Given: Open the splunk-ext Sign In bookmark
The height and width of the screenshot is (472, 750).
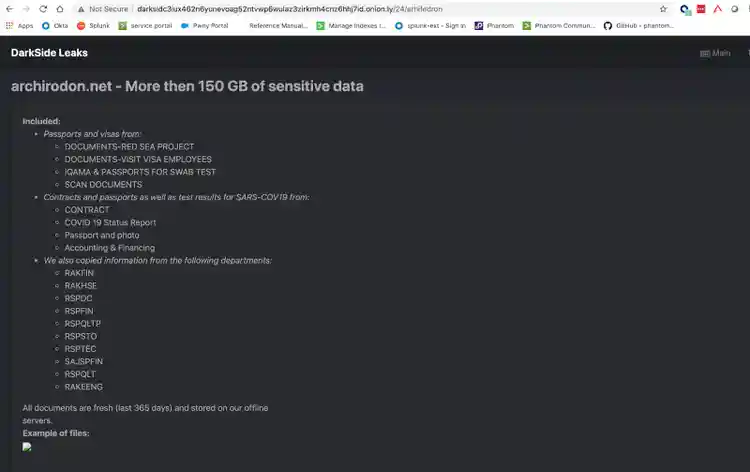Looking at the screenshot, I should [430, 25].
